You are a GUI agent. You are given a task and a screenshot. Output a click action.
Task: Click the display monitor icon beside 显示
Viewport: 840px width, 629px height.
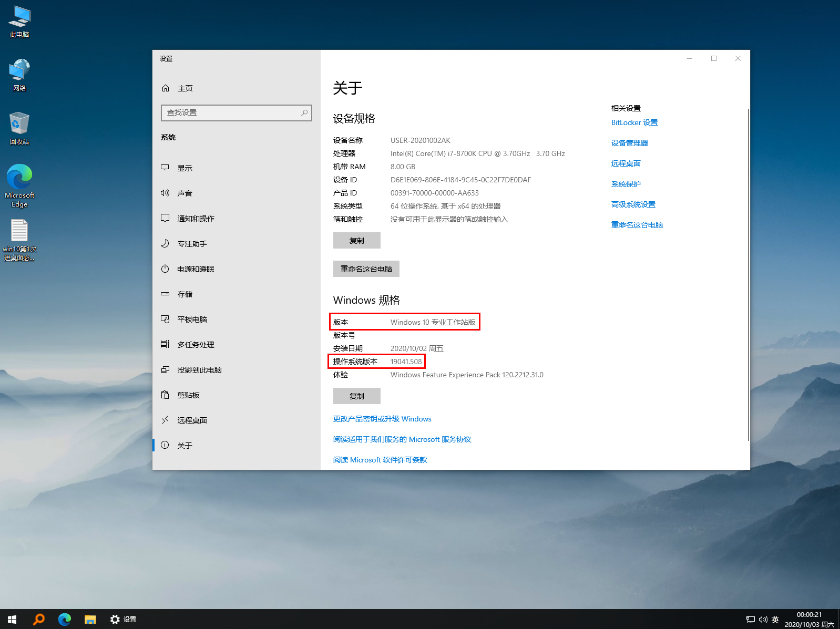tap(165, 168)
